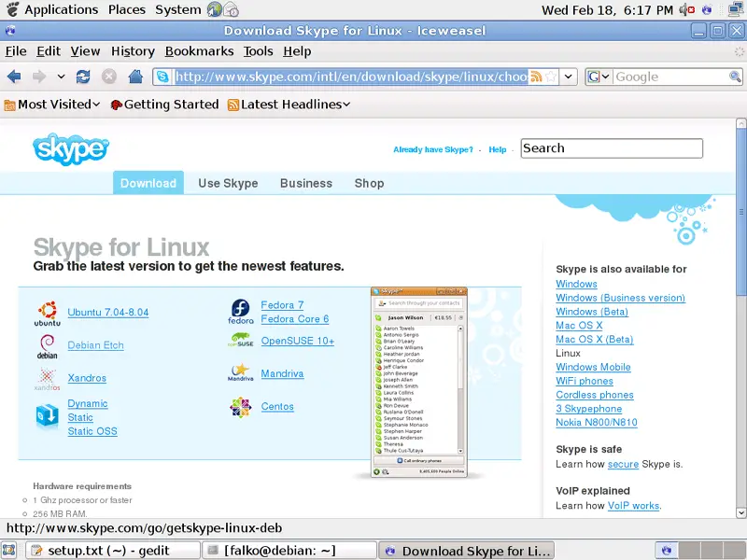Image resolution: width=747 pixels, height=560 pixels.
Task: Expand the Most Visited bookmarks folder
Action: point(52,105)
